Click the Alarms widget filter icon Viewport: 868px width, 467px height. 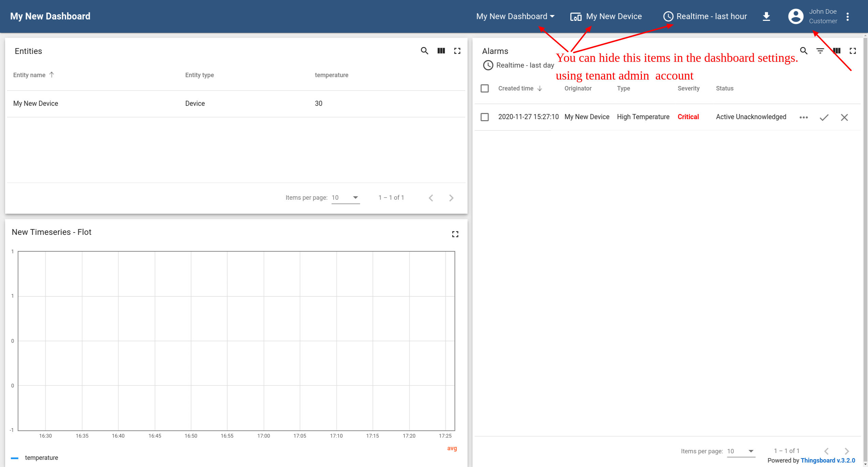pos(820,51)
